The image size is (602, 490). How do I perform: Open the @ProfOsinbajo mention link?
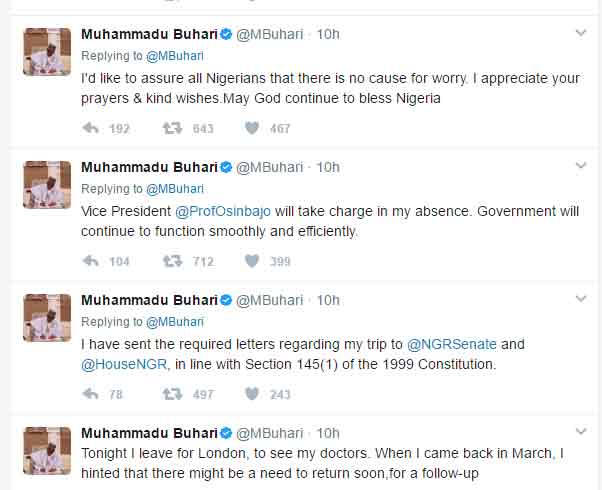225,212
